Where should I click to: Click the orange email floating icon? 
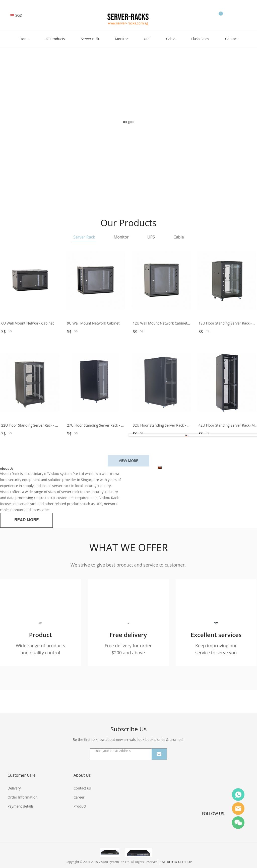pyautogui.click(x=238, y=808)
